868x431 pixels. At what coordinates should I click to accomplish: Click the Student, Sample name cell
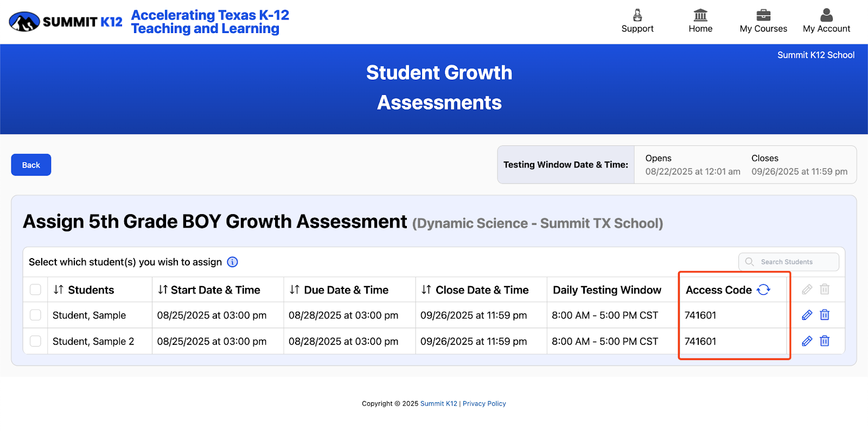click(x=89, y=315)
